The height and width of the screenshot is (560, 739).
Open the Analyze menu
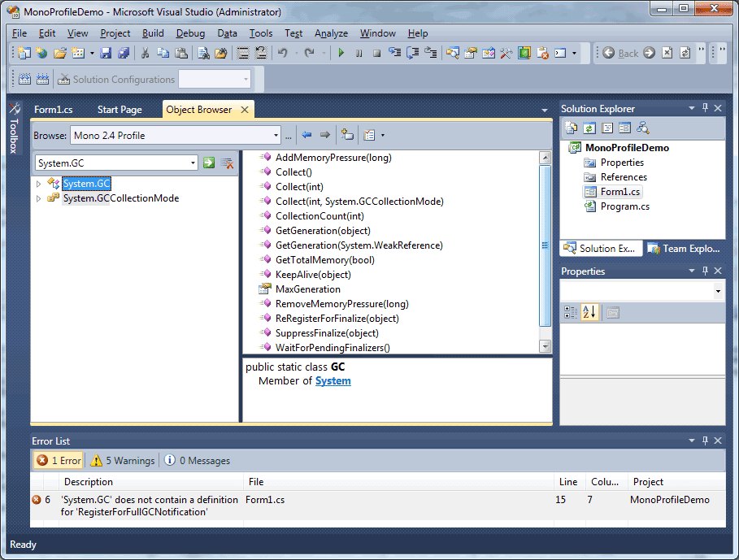pyautogui.click(x=331, y=33)
